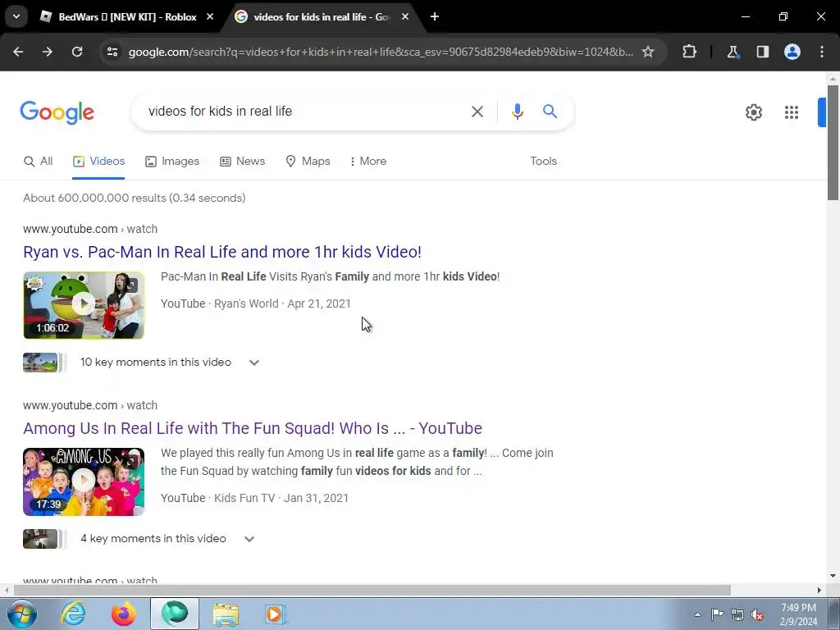Switch to News results tab

[242, 162]
